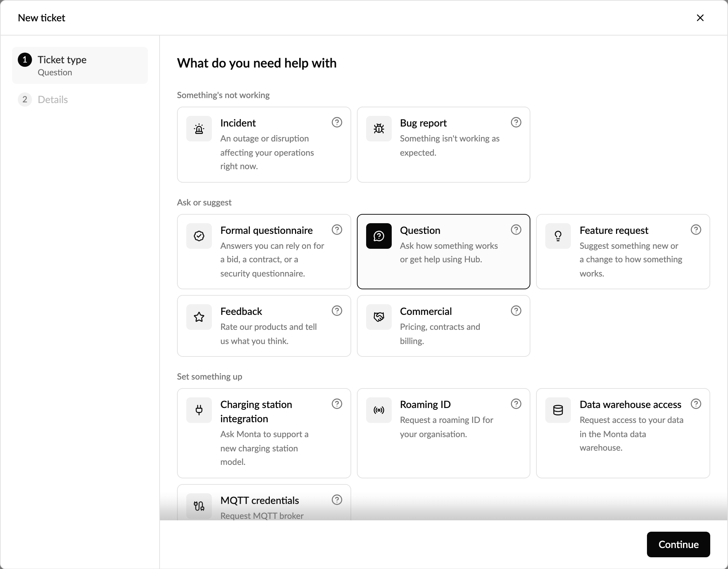The image size is (728, 569).
Task: Open help tooltip for Bug report
Action: [x=516, y=122]
